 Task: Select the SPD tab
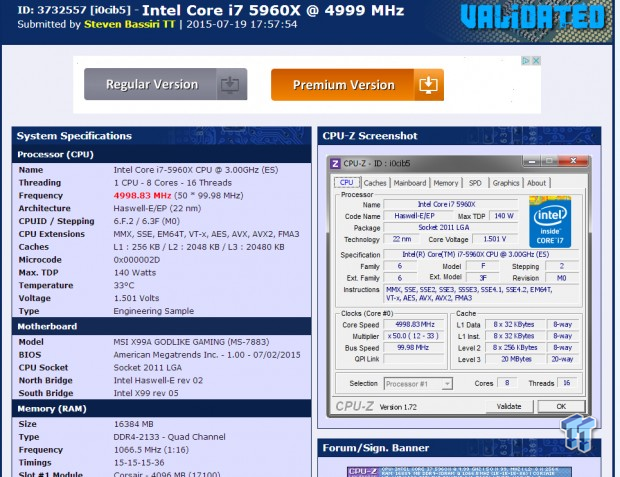[x=475, y=183]
